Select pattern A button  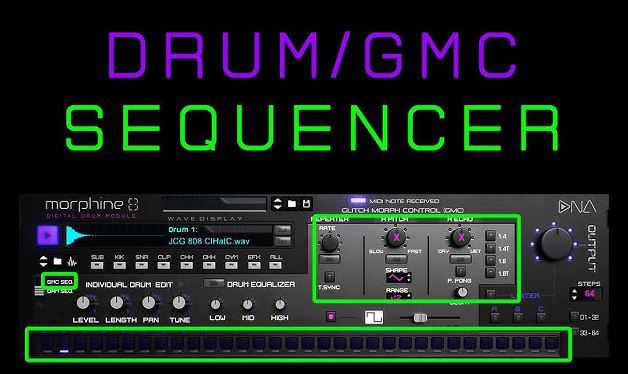pyautogui.click(x=495, y=317)
